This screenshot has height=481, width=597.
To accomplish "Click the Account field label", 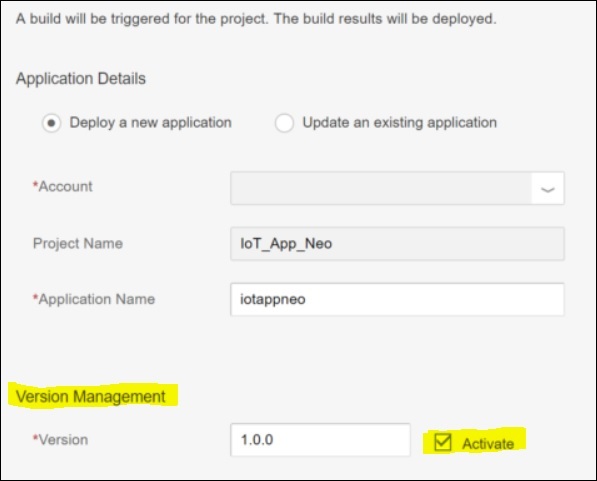I will tap(65, 187).
